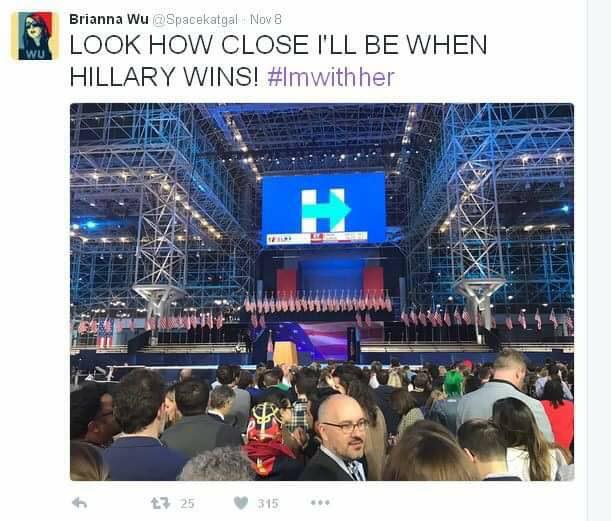Click the HILLARY WINS! text line
Viewport: 611px width, 521px height.
click(164, 77)
